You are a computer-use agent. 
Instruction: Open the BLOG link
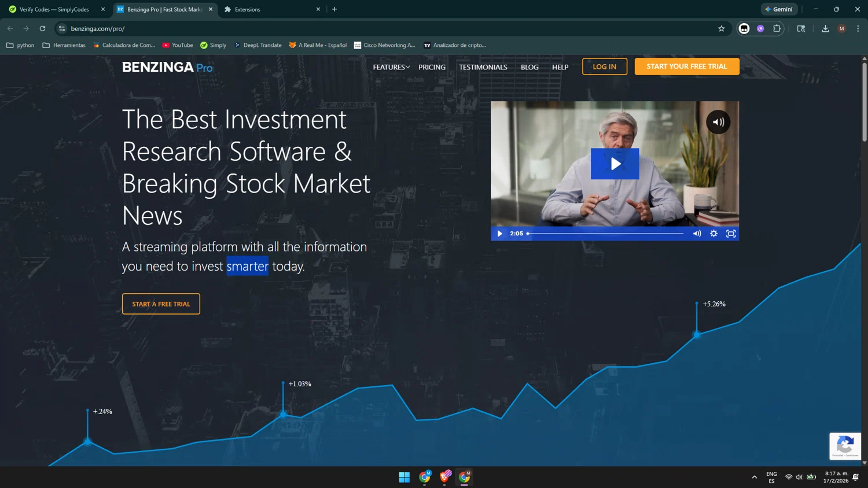pyautogui.click(x=529, y=67)
